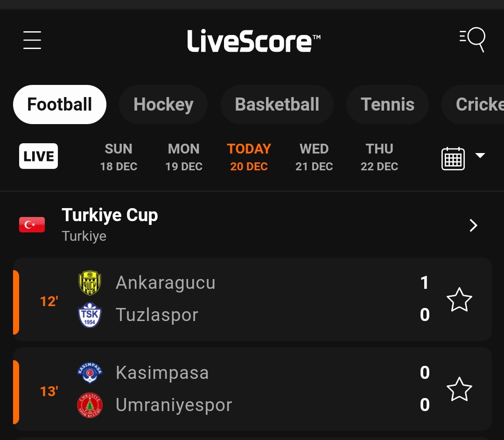Favorite the Kasimpasa vs Umraniyespor match

pos(459,389)
